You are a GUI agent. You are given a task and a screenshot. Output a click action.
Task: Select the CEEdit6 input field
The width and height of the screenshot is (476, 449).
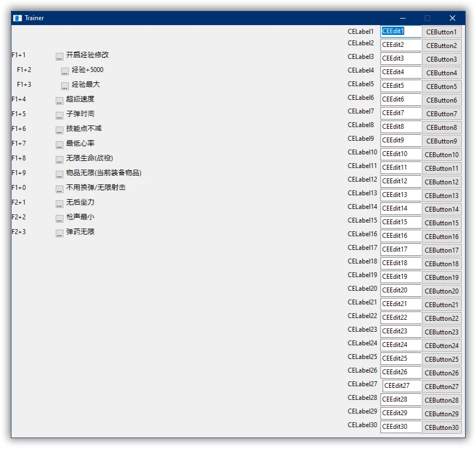tap(401, 99)
